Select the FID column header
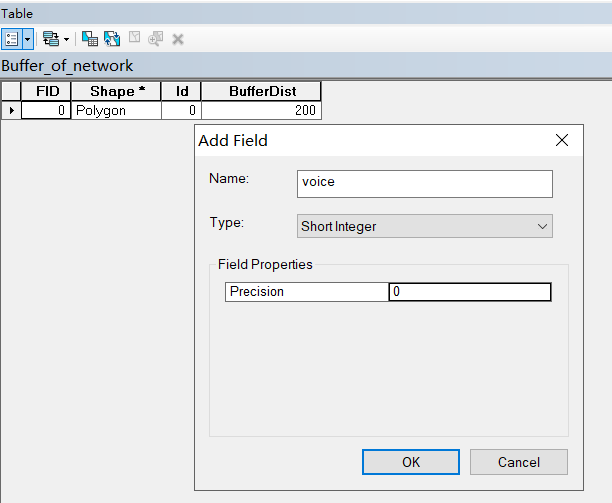 click(46, 91)
